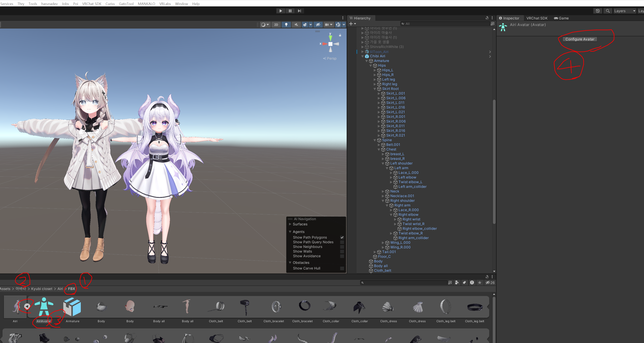This screenshot has height=343, width=644.
Task: Toggle the 2D view mode in the scene toolbar
Action: pos(276,24)
